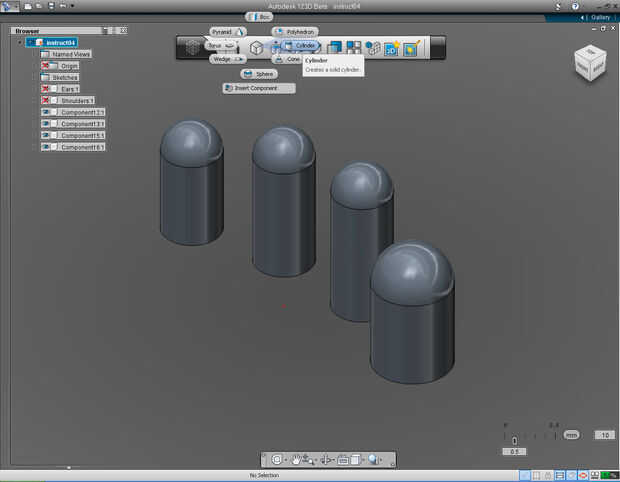Click the Browser panel filter icon
Image resolution: width=620 pixels, height=482 pixels.
coord(105,30)
